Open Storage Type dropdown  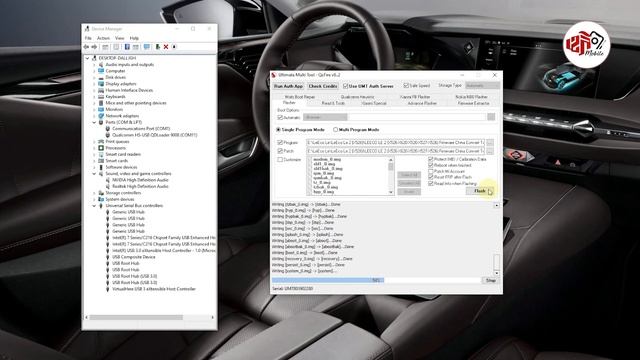coord(482,85)
